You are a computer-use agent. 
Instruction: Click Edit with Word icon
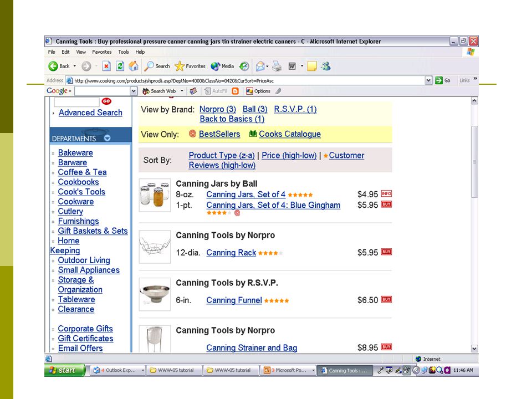pos(292,66)
